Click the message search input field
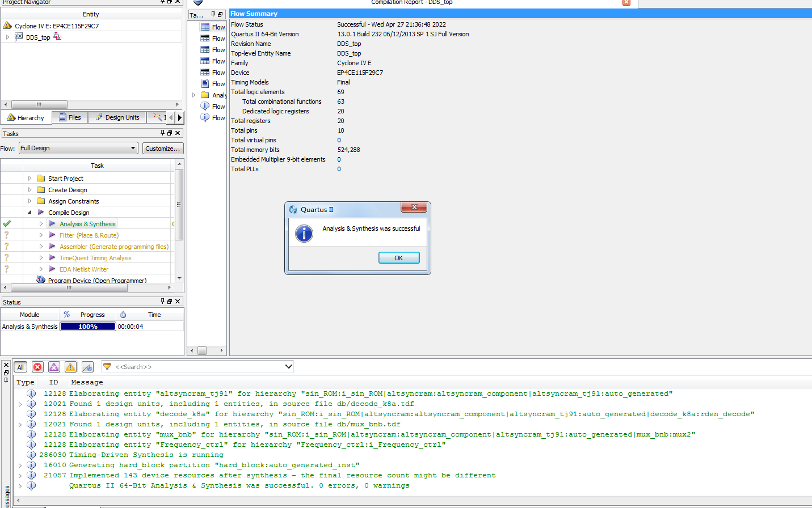The height and width of the screenshot is (508, 812). point(197,367)
